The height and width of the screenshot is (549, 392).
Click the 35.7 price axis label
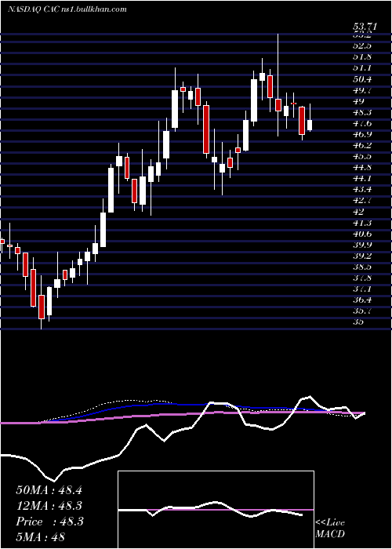(364, 311)
